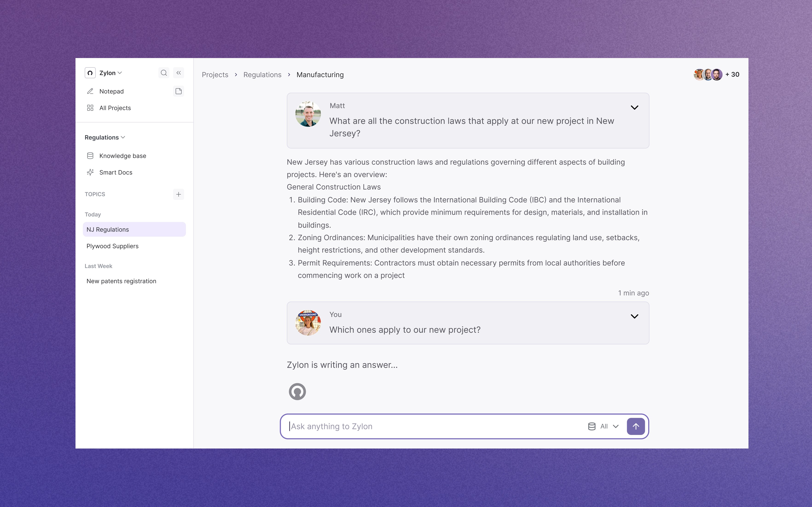Image resolution: width=812 pixels, height=507 pixels.
Task: Select the Plywood Suppliers topic
Action: (x=113, y=246)
